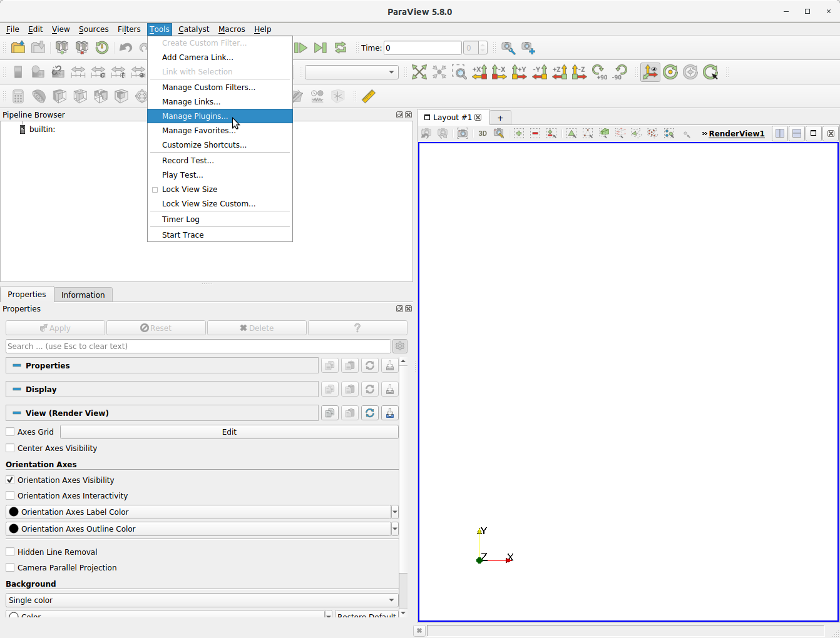The width and height of the screenshot is (840, 638).
Task: Click the time step spinner arrows
Action: (483, 48)
